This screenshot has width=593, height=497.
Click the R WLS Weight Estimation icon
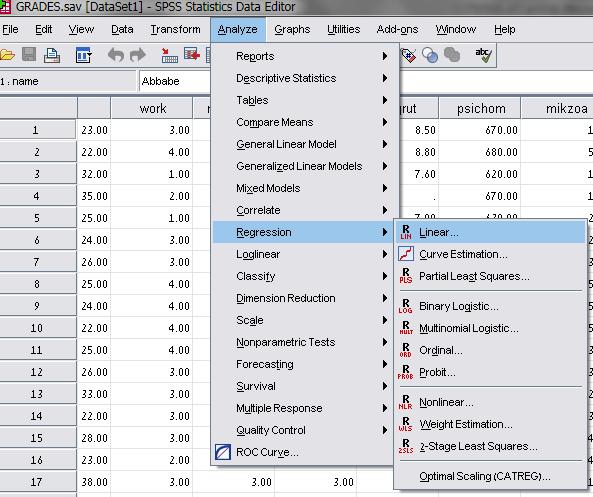405,424
